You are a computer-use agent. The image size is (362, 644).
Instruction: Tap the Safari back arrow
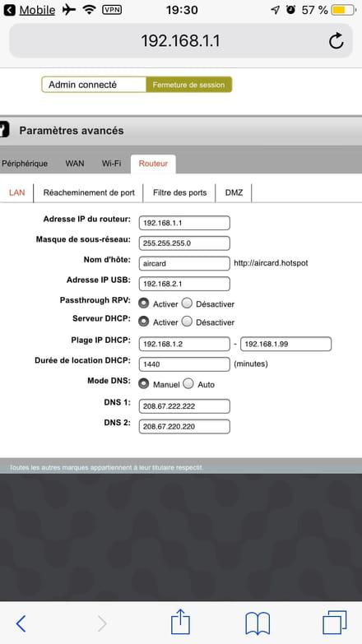coord(21,623)
